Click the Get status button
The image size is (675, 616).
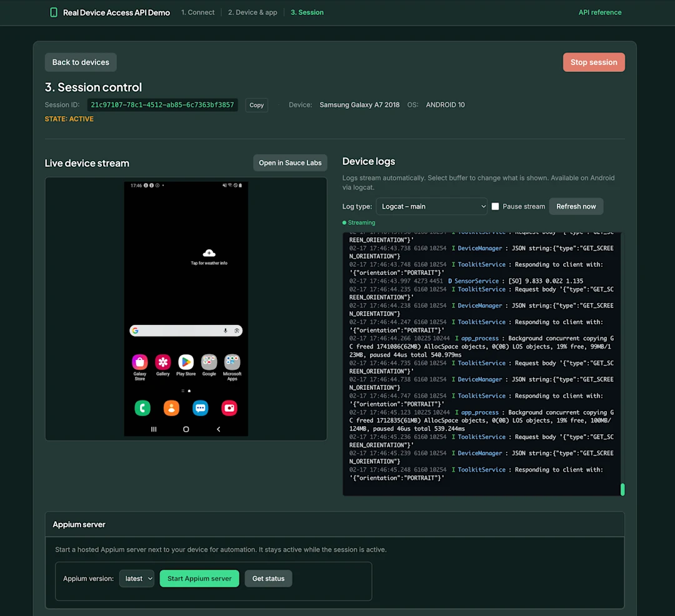268,579
